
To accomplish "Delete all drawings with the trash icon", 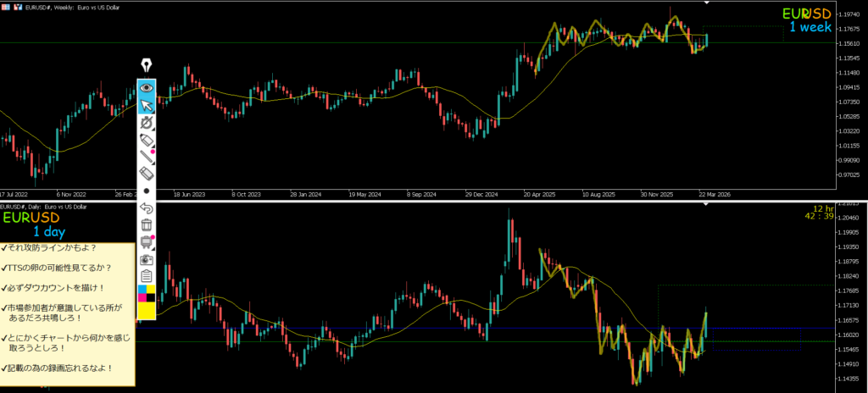I will tap(147, 225).
